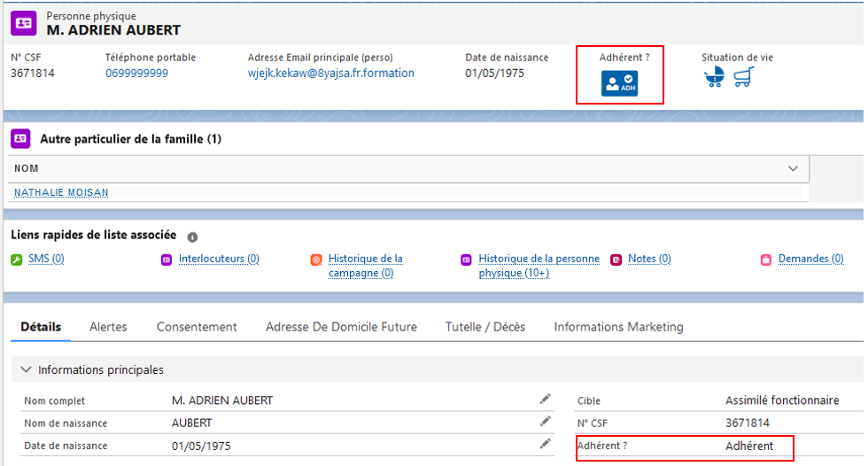Open the Tutelle / Décès tab
Screen dimensions: 868x466
pyautogui.click(x=484, y=327)
